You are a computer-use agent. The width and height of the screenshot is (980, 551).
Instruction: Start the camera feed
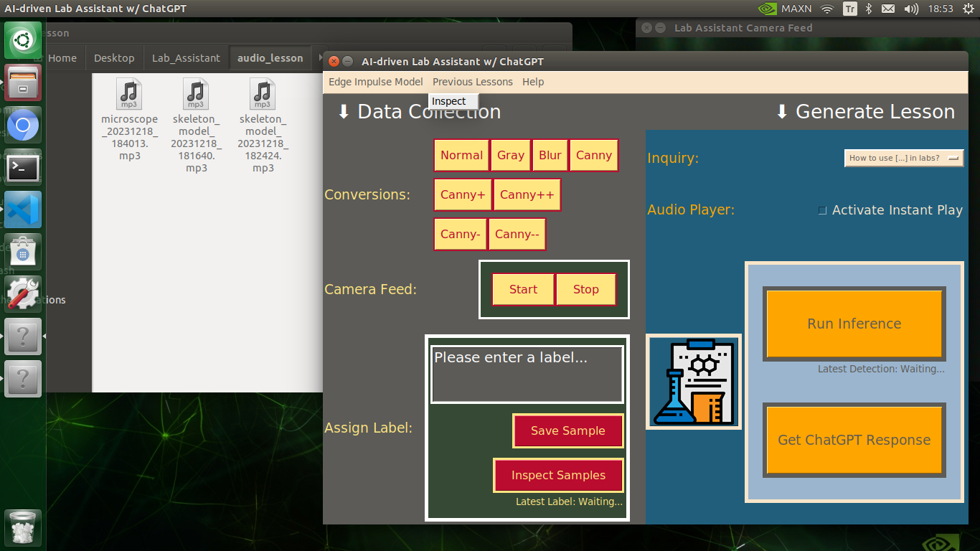[523, 289]
